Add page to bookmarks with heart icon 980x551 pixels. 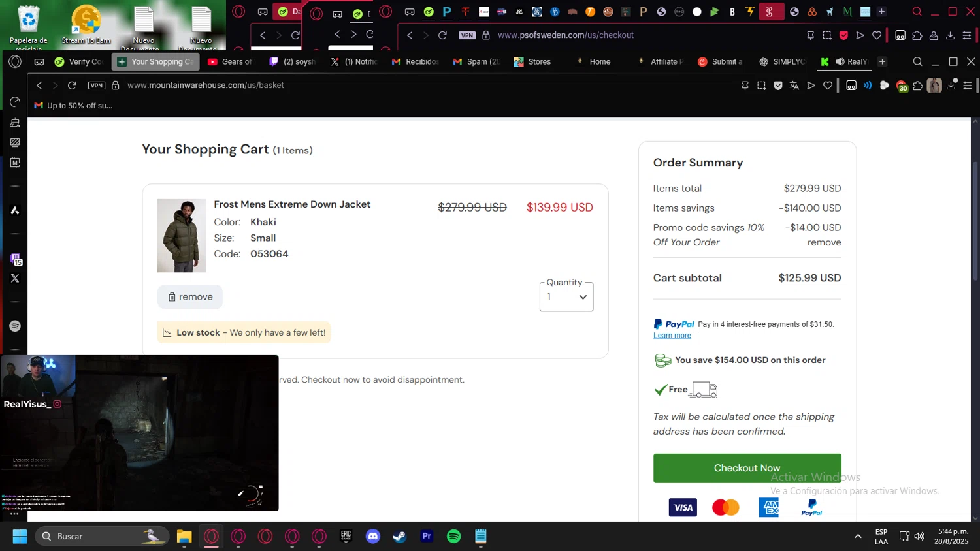pos(828,86)
